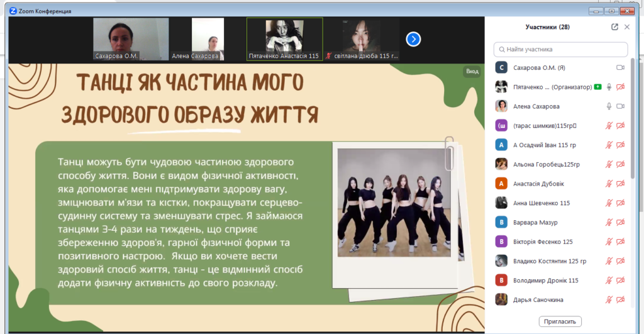644x334 pixels.
Task: Click disabled camera icon for Вікторія Фесенко
Action: (x=620, y=242)
